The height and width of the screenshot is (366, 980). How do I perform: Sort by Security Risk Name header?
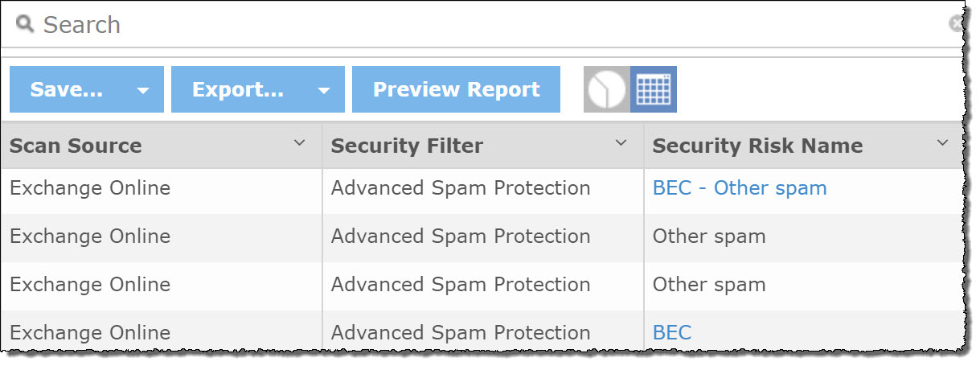click(x=757, y=146)
